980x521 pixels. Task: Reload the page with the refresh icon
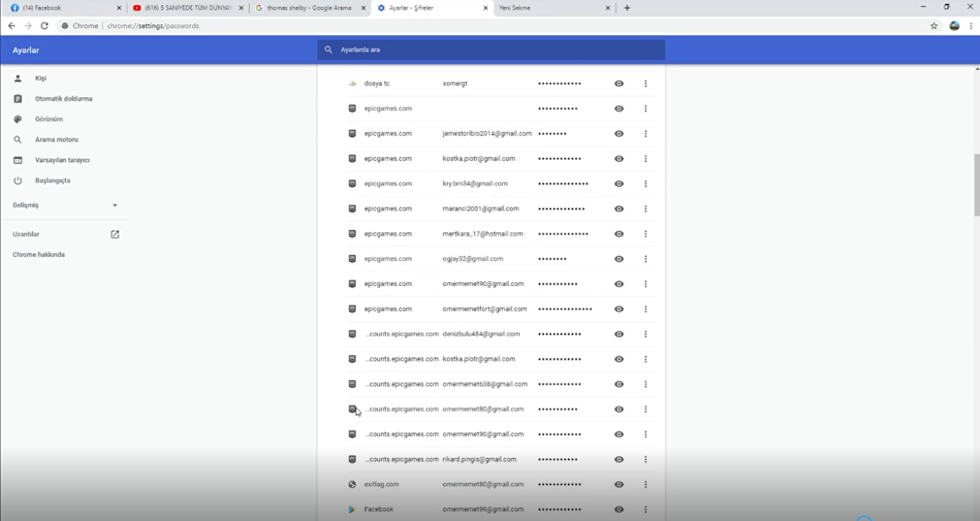click(45, 26)
